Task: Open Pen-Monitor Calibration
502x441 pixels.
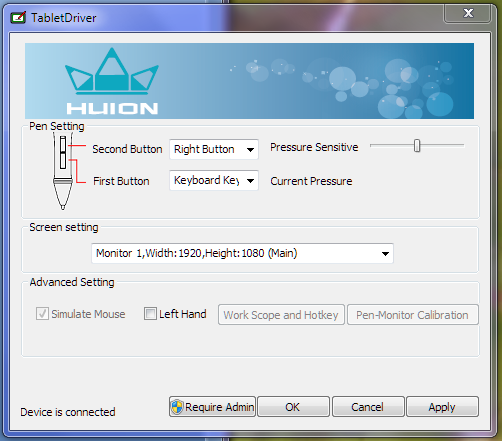Action: coord(413,314)
